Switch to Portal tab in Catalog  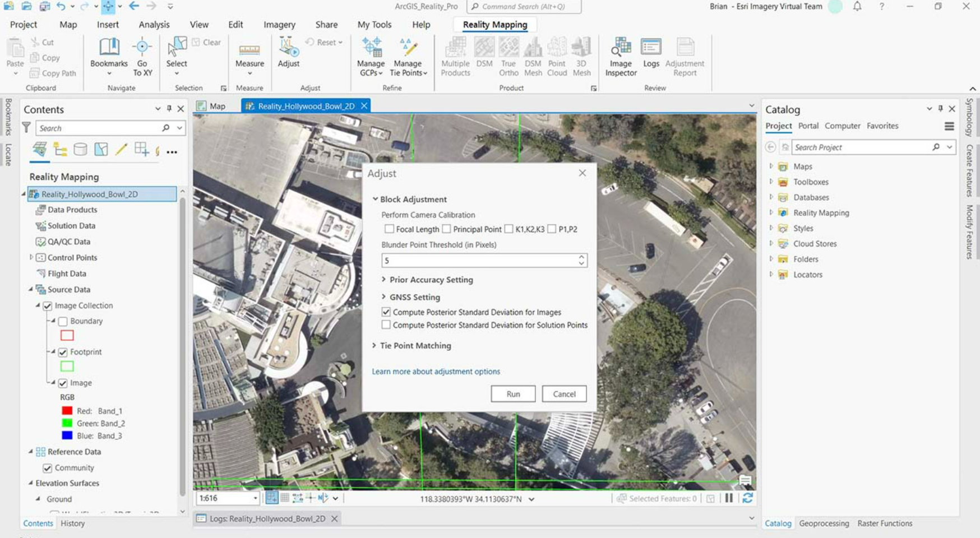808,126
